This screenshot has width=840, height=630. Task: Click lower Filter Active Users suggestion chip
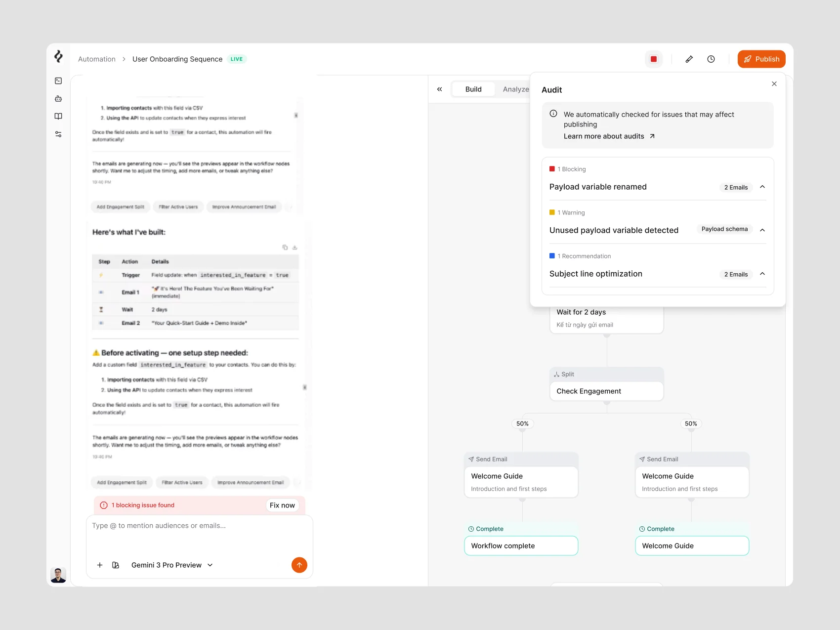(x=182, y=482)
